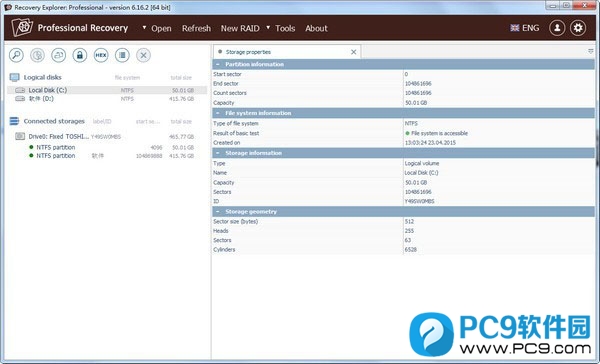Viewport: 600px width, 364px height.
Task: Collapse the Partition information section
Action: 218,64
